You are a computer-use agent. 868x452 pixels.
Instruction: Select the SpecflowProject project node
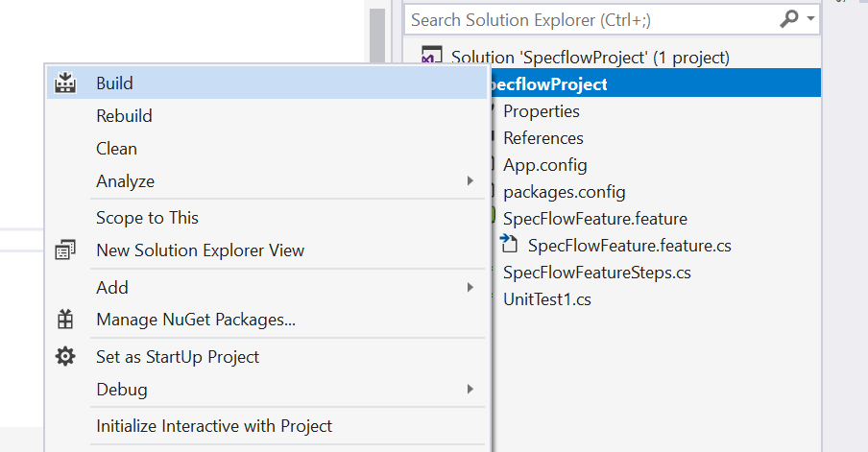547,84
